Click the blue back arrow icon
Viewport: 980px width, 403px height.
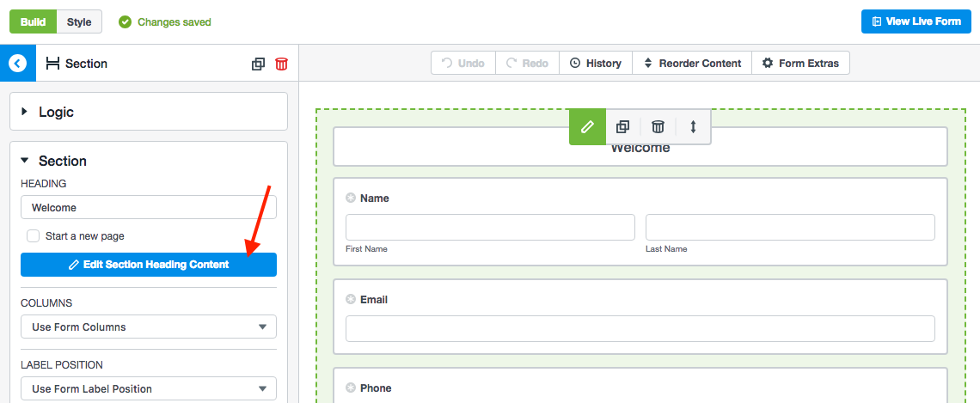[18, 64]
